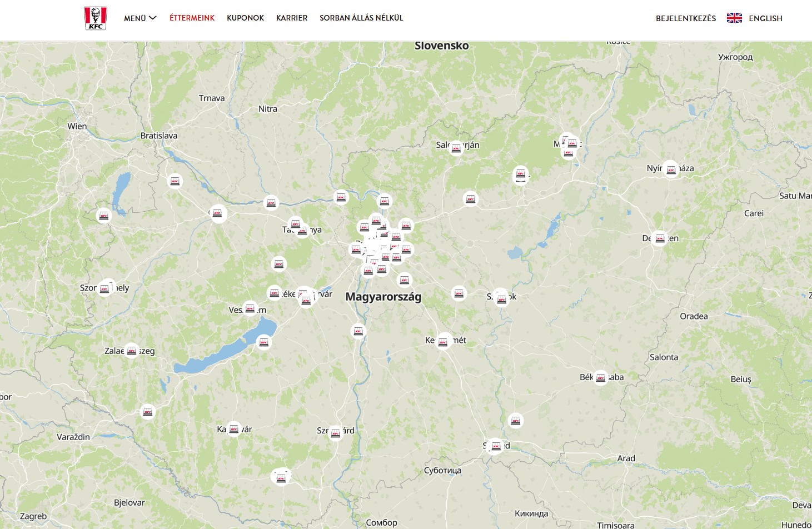The height and width of the screenshot is (529, 812).
Task: Select KFC marker at Veszprém
Action: pos(250,308)
